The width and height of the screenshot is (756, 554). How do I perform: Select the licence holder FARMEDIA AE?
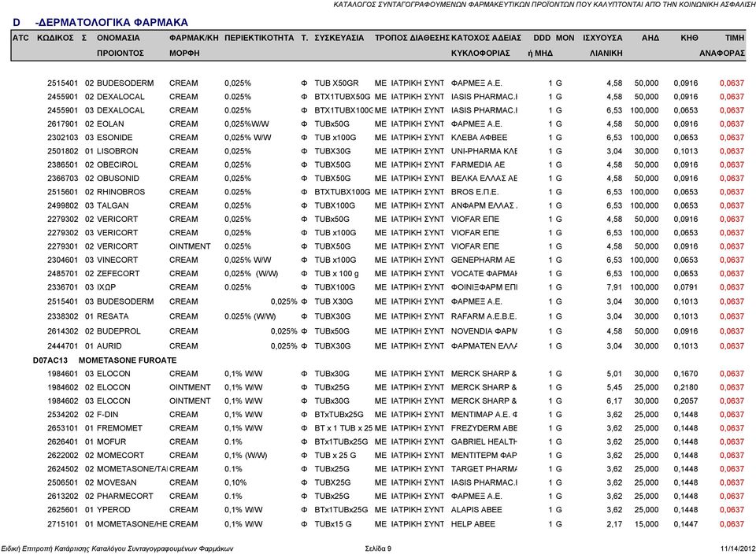tap(478, 164)
